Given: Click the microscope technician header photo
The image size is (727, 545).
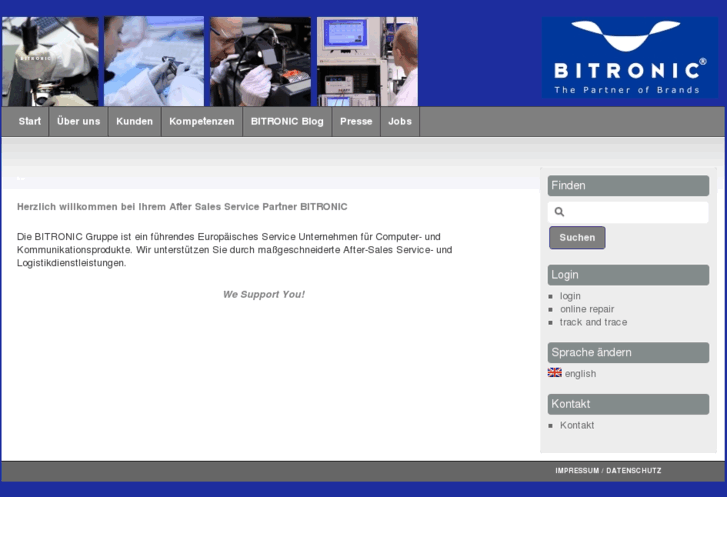Looking at the screenshot, I should [50, 62].
